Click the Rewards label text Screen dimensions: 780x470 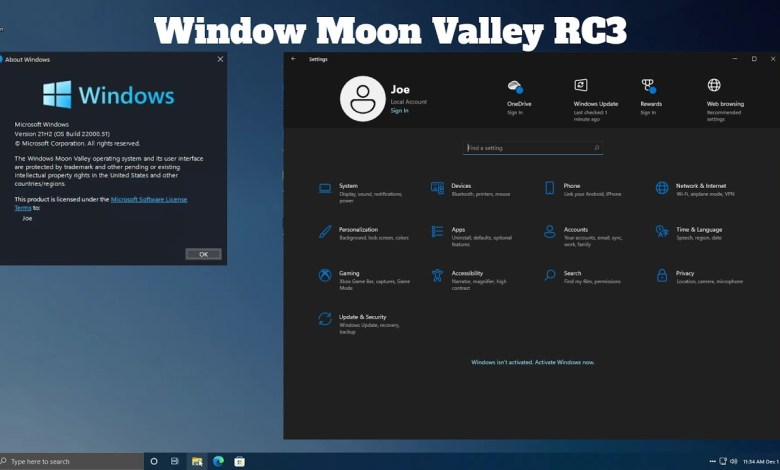tap(651, 104)
